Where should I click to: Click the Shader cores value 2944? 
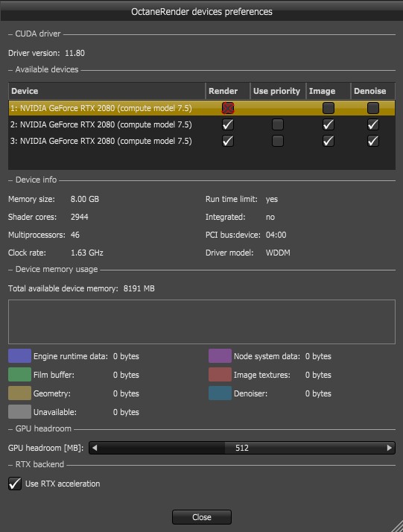80,217
